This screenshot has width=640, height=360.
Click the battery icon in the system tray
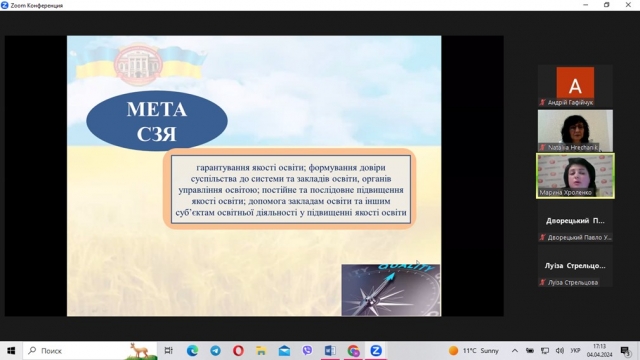click(530, 351)
